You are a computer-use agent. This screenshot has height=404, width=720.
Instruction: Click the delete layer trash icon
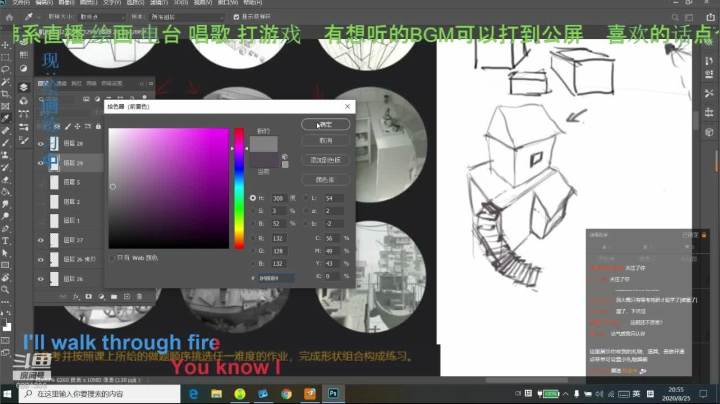click(139, 297)
